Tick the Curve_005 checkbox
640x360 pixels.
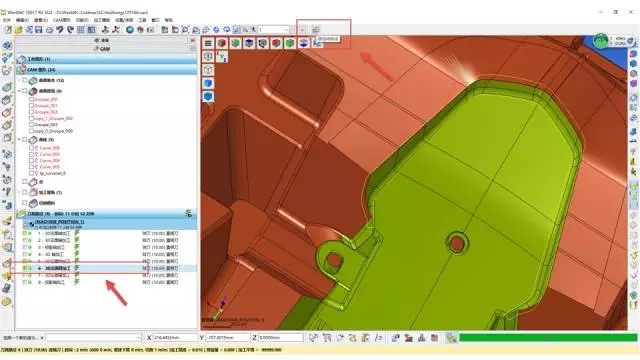click(x=31, y=167)
